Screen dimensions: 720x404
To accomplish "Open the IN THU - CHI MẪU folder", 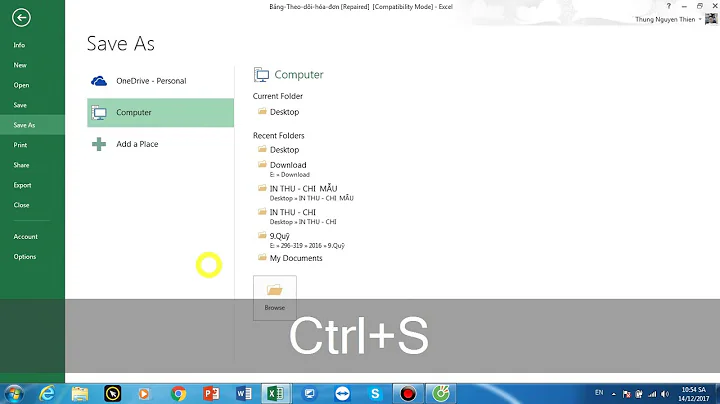I will (305, 193).
